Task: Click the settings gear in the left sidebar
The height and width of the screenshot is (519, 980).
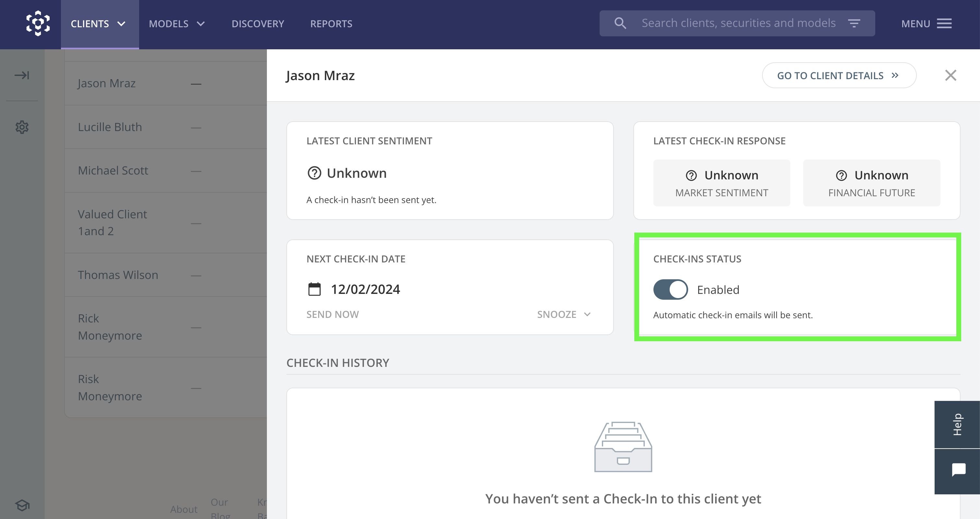Action: (22, 127)
